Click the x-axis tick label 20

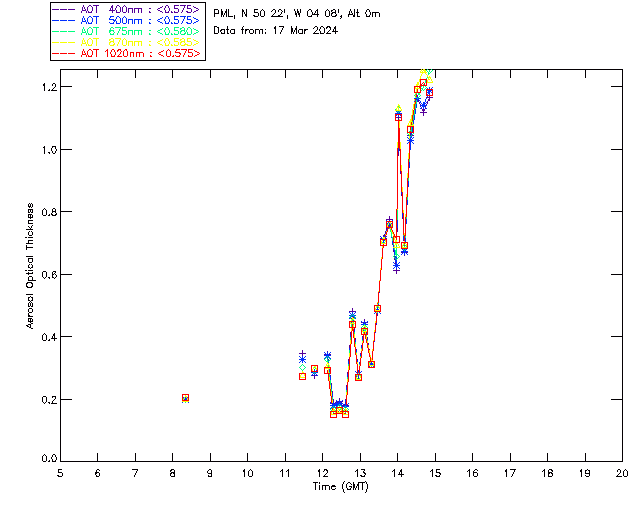(622, 473)
